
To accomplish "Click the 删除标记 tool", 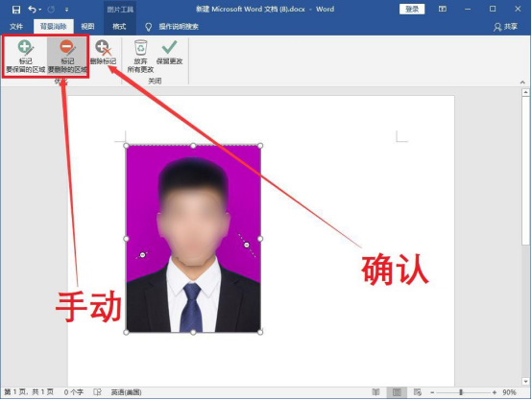I will point(103,53).
